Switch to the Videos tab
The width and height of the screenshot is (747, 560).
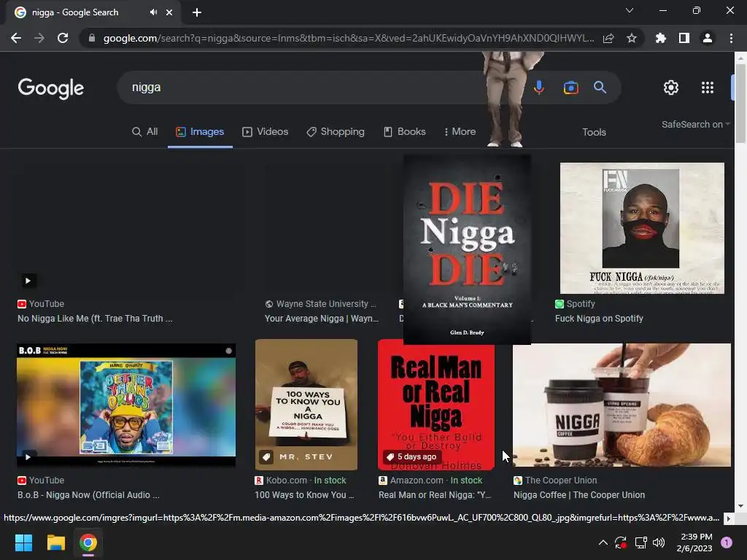266,132
